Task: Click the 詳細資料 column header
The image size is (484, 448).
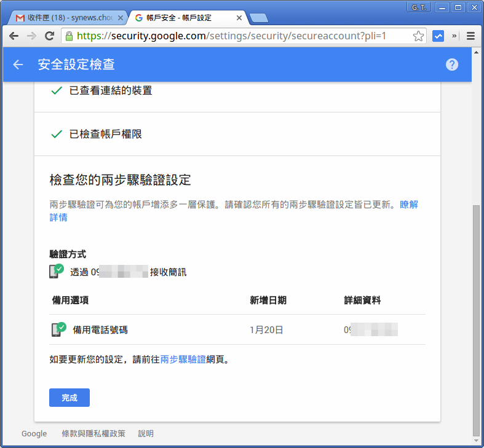Action: [x=362, y=301]
